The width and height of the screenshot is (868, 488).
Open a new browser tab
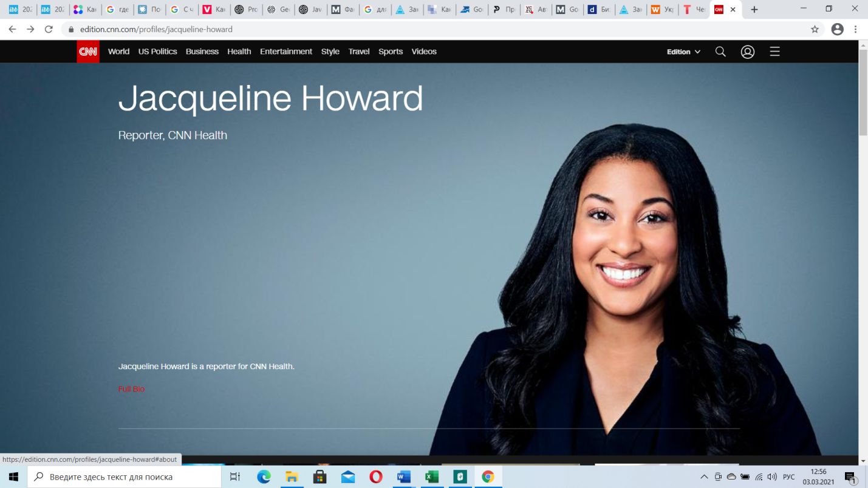pos(754,10)
